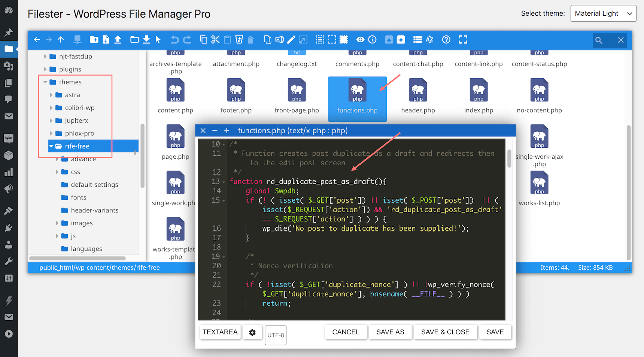Create a new file via toolbar icon
The image size is (644, 357).
pyautogui.click(x=106, y=40)
